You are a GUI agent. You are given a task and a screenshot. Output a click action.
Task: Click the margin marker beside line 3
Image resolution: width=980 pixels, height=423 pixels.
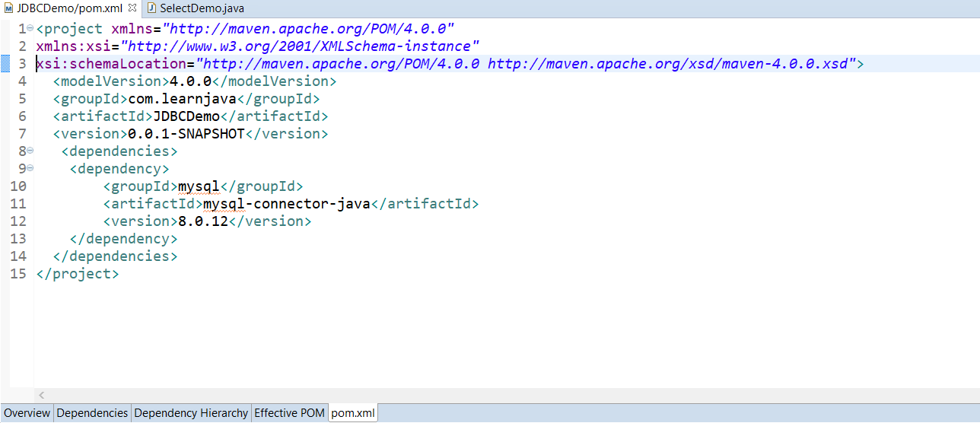tap(5, 63)
